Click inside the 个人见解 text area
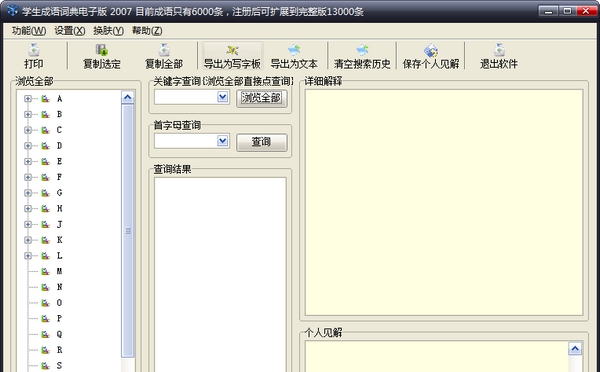The height and width of the screenshot is (372, 600). pos(437,357)
